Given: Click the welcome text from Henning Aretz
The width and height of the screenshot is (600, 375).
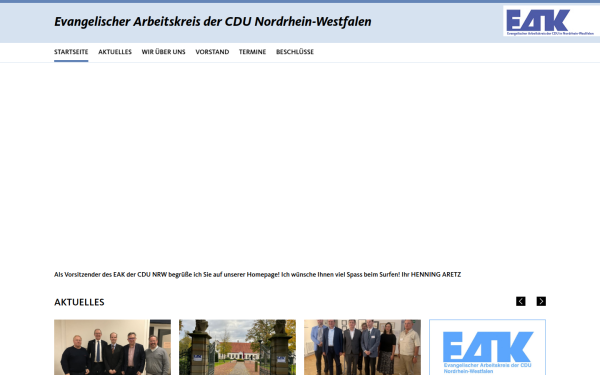Looking at the screenshot, I should (258, 274).
